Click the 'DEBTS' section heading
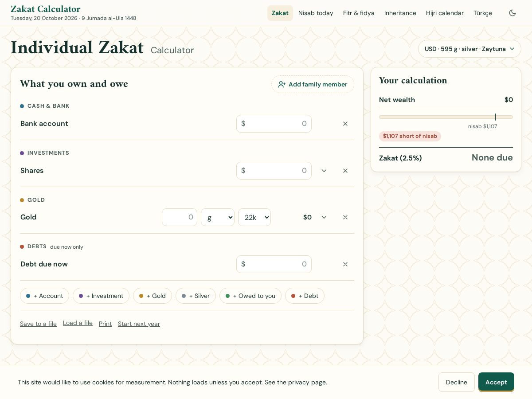This screenshot has height=399, width=532. 37,246
